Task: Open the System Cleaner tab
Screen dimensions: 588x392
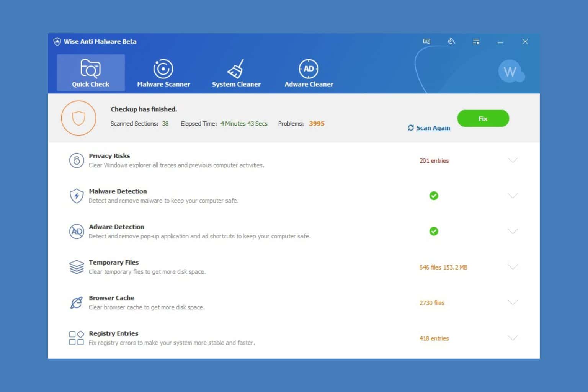Action: (236, 73)
